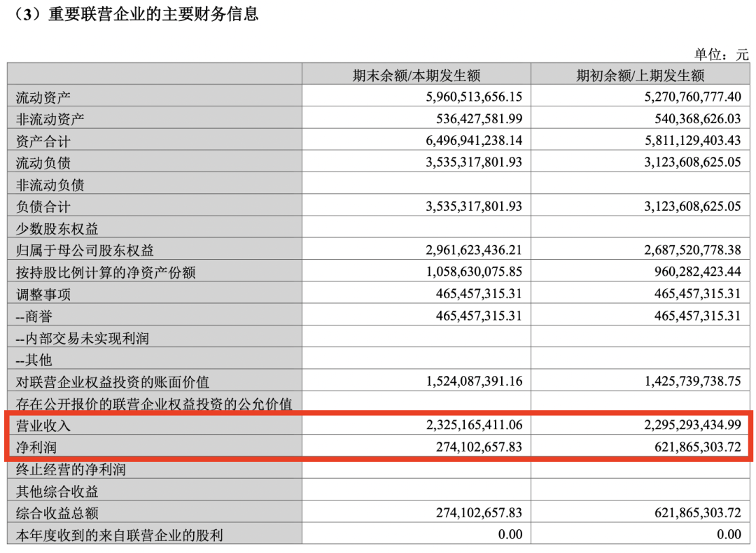Select value 960,282,423.44
This screenshot has width=756, height=553.
coord(698,272)
